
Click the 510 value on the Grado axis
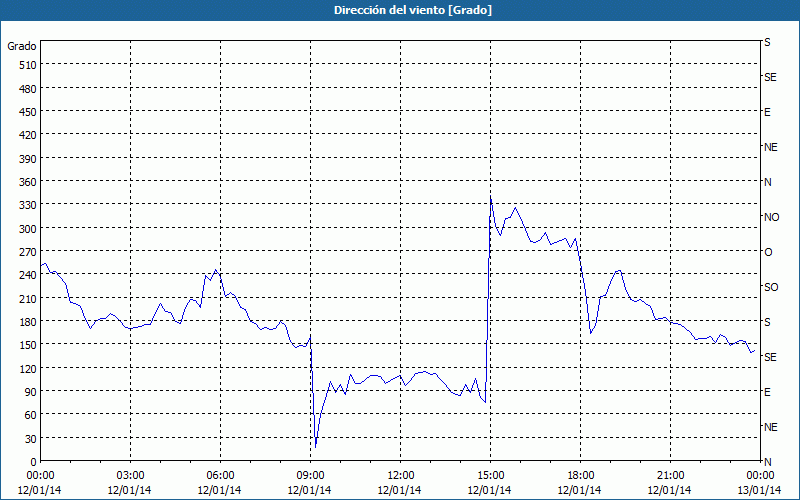pos(28,65)
